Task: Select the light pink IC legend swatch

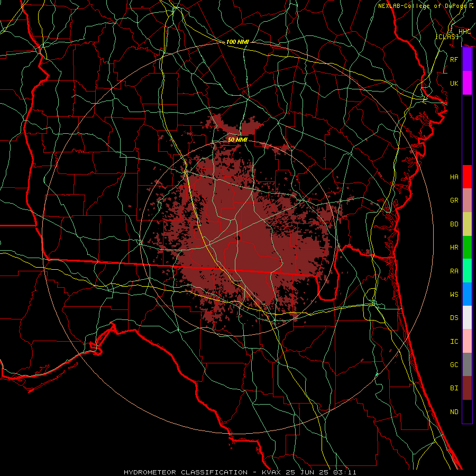Action: coord(467,341)
